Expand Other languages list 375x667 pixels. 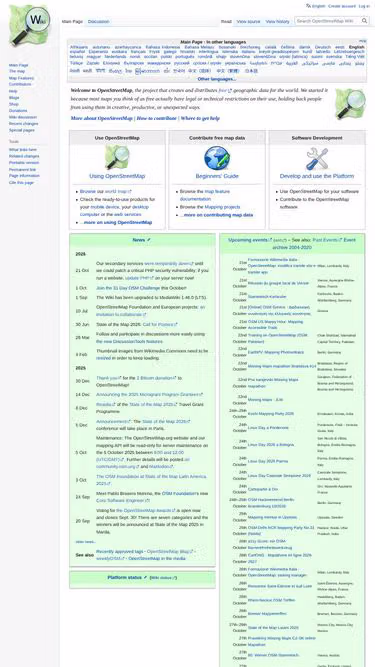point(217,79)
